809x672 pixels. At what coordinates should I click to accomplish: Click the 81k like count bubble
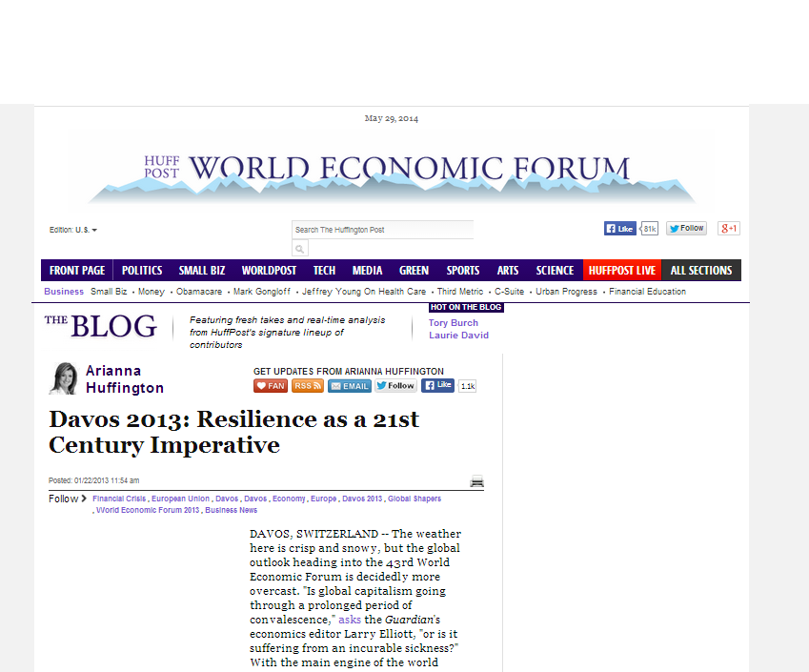coord(650,228)
